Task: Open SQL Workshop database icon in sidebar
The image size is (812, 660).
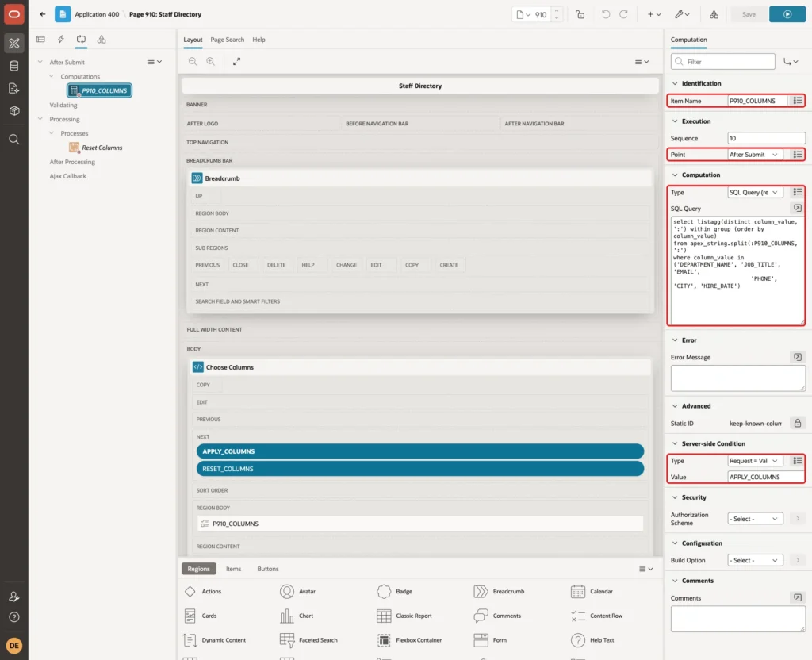Action: [14, 66]
